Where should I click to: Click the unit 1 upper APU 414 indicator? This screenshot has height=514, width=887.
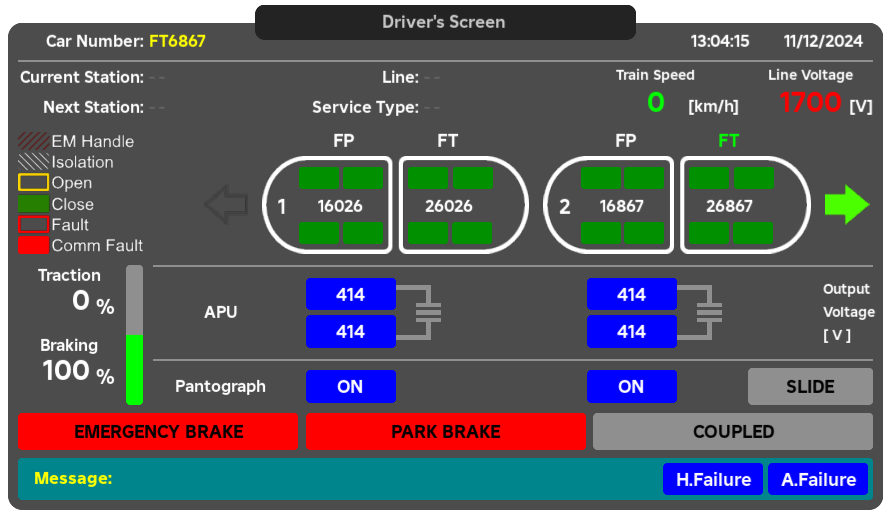point(351,294)
